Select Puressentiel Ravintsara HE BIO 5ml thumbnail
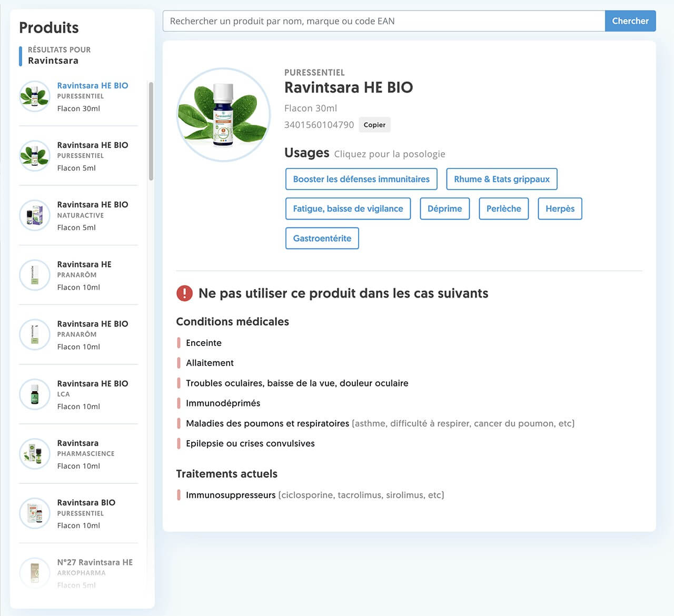This screenshot has height=616, width=674. click(35, 156)
